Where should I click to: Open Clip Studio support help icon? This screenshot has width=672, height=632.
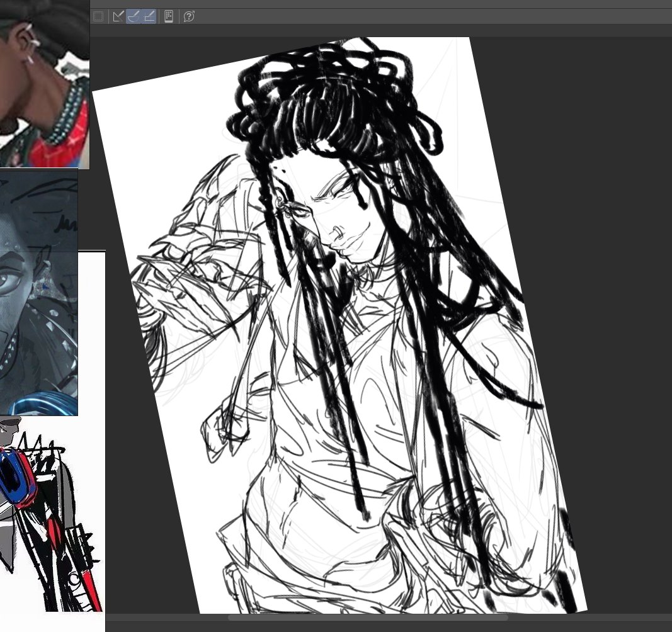tap(189, 16)
